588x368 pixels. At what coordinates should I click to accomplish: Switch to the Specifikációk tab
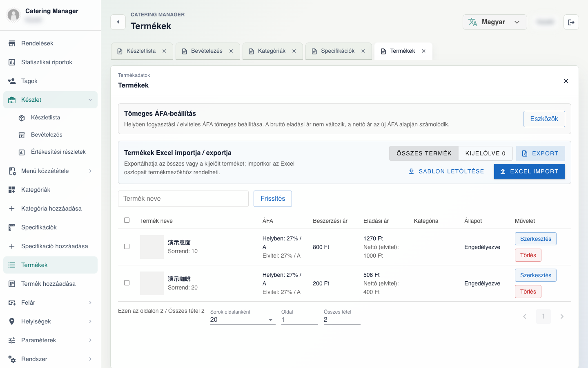338,51
